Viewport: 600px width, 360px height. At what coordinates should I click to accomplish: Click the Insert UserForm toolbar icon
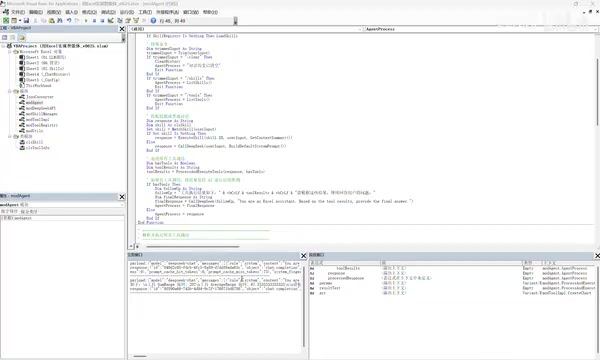tap(14, 21)
